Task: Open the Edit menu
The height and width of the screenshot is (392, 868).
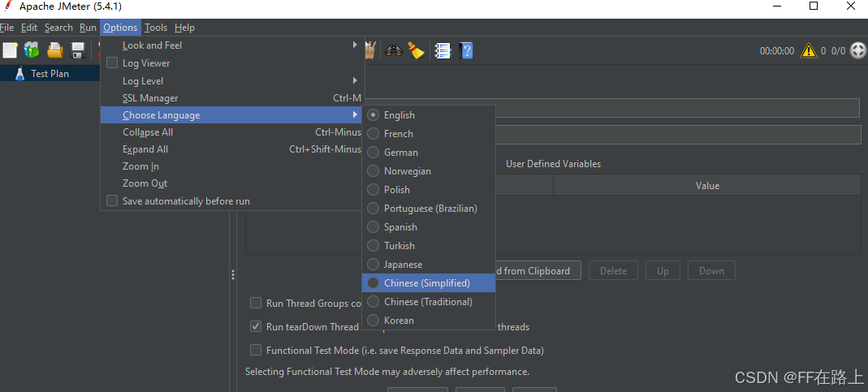Action: pos(29,28)
